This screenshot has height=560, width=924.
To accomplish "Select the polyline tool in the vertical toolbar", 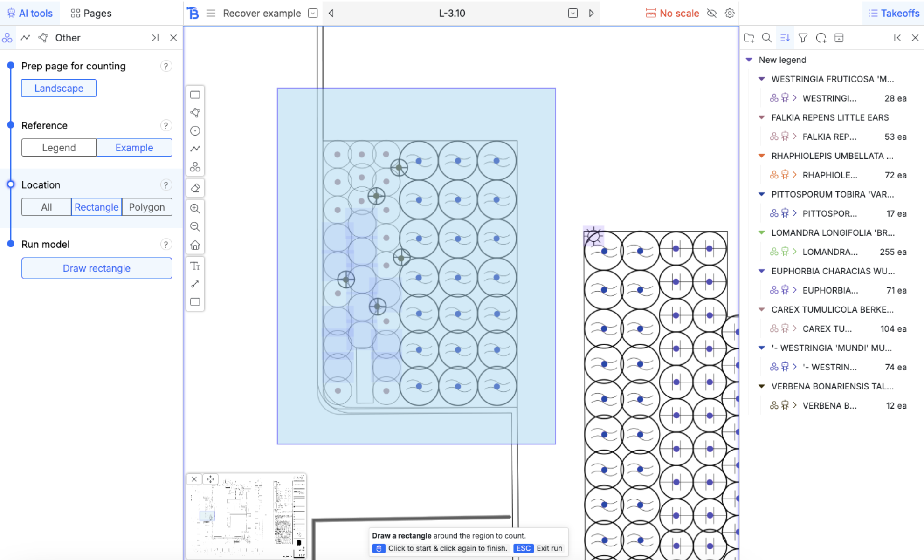I will 195,149.
